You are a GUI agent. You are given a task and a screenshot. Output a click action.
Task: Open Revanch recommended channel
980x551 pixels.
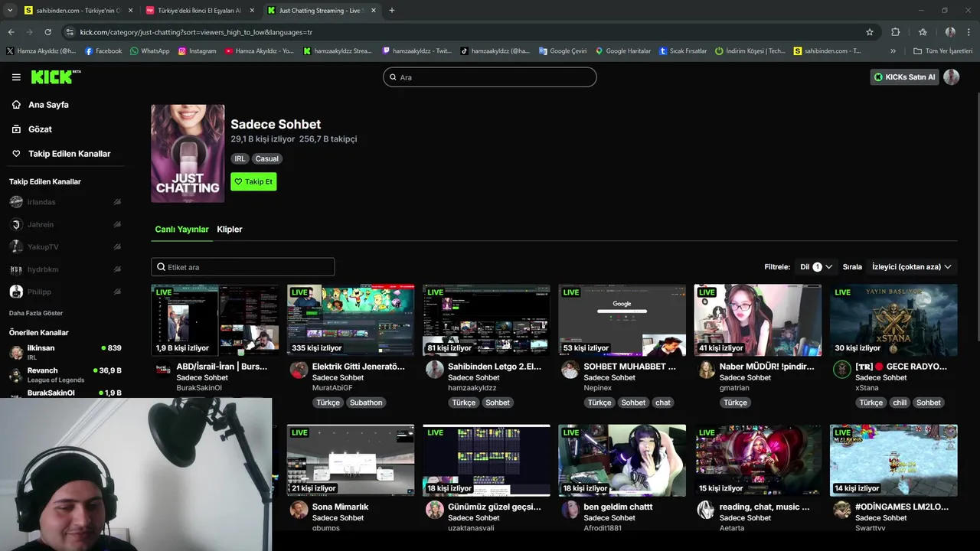[65, 375]
